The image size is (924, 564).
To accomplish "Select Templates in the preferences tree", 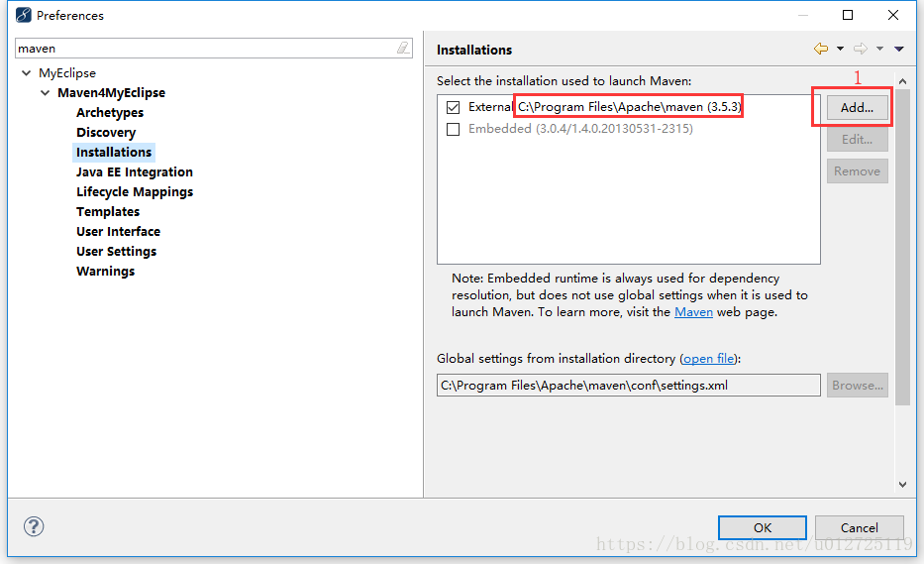I will 108,212.
